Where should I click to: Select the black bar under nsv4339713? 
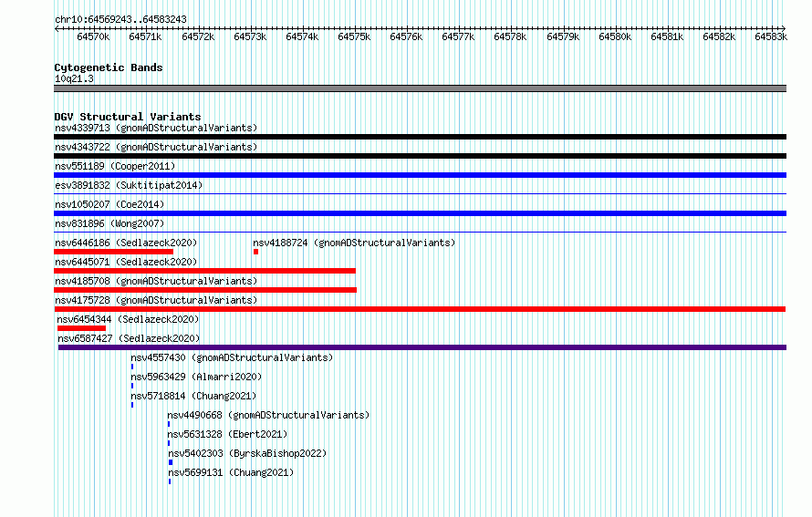(x=420, y=137)
